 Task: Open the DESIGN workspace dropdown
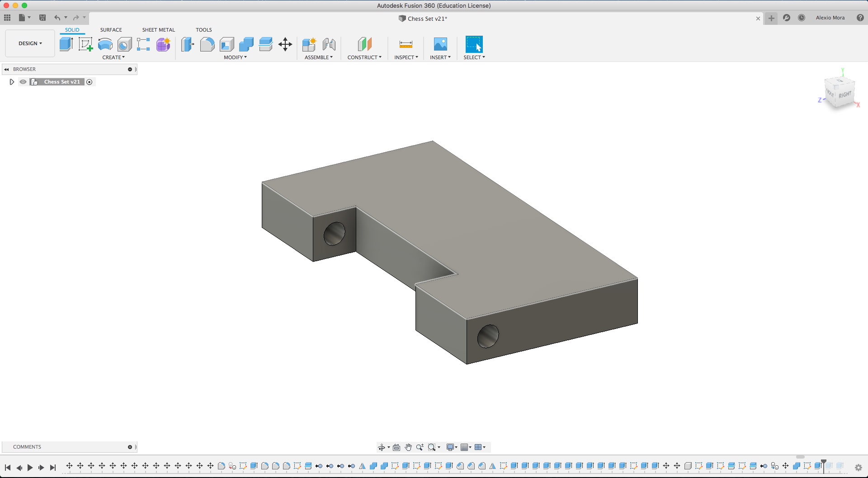click(30, 43)
